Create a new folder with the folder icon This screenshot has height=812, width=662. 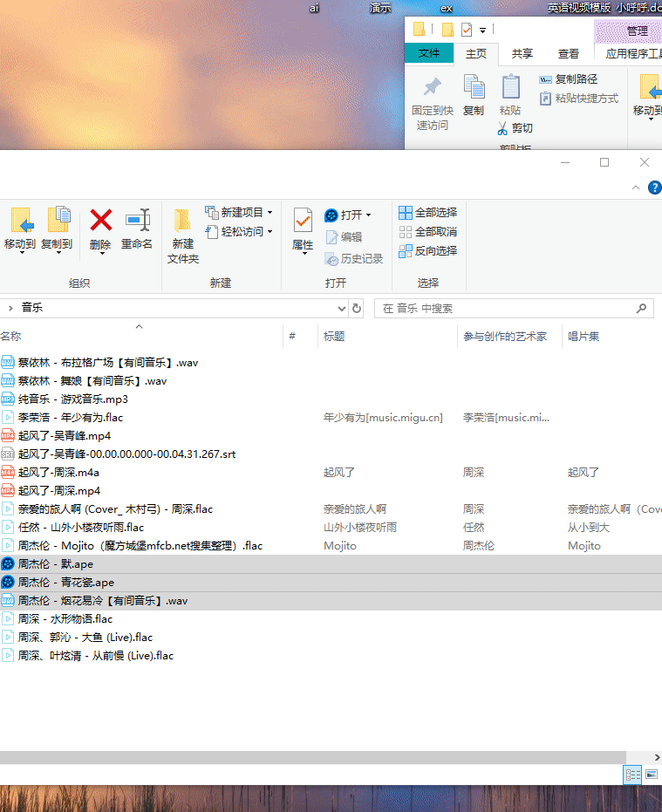pos(182,220)
